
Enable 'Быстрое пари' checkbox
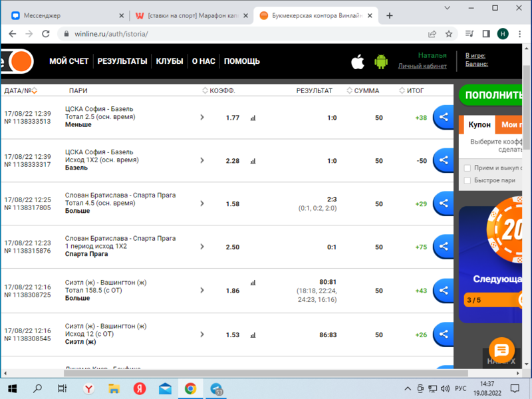[x=467, y=180]
